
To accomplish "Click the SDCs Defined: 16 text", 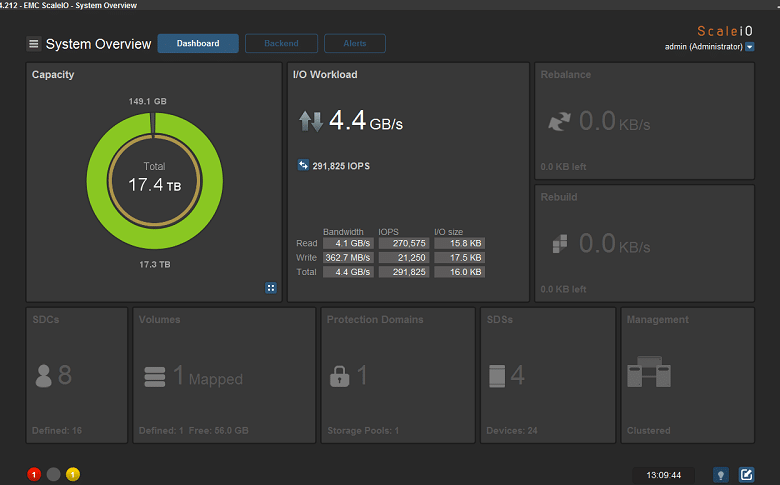I will (57, 431).
